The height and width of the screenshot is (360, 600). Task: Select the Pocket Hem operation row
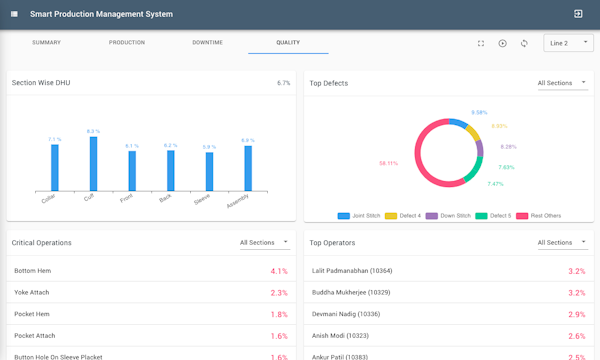(x=151, y=314)
